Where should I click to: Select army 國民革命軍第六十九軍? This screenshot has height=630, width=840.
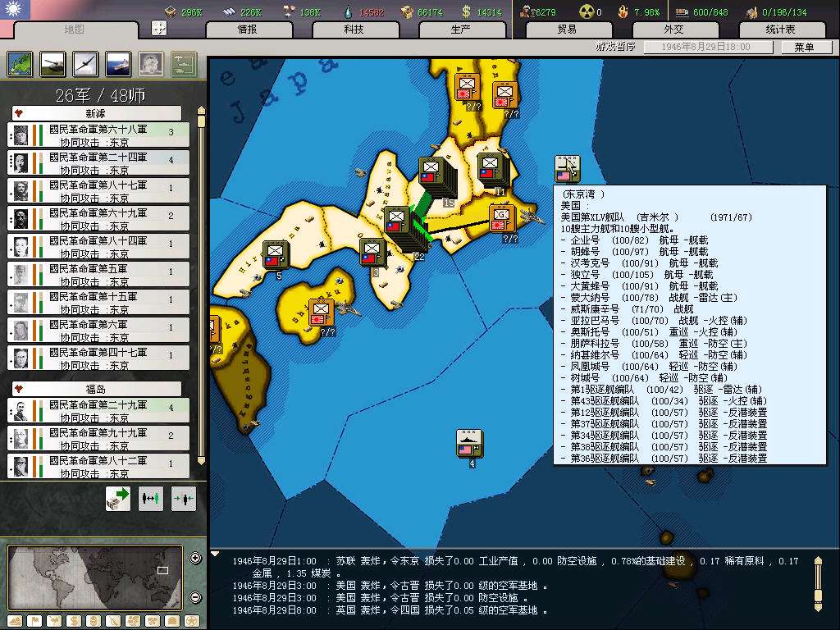(98, 218)
